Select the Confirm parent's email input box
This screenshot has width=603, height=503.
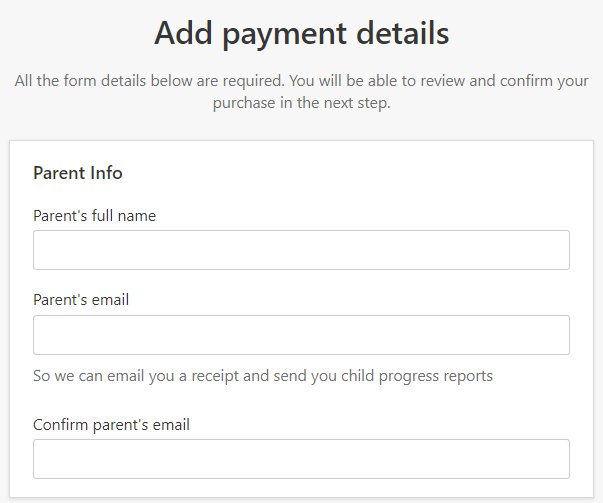point(301,459)
